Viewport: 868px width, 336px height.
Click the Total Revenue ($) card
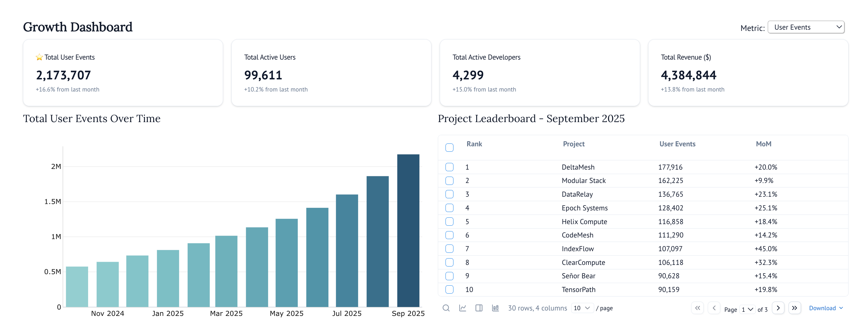[748, 73]
